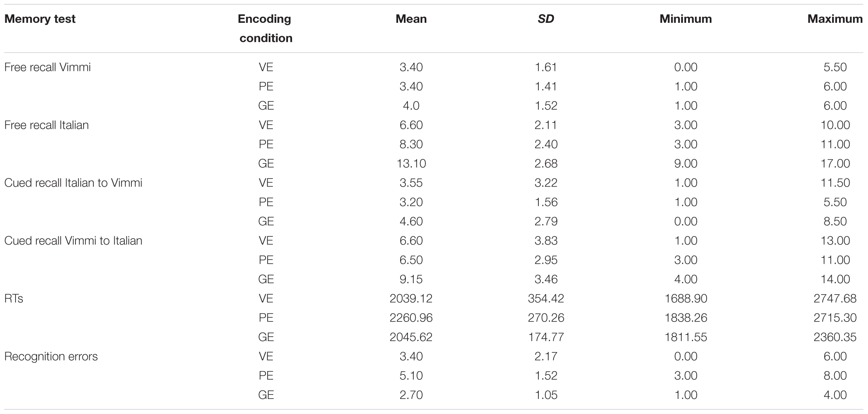Screen dimensions: 868x414
Task: Click the maximum value 17.00
Action: (835, 163)
